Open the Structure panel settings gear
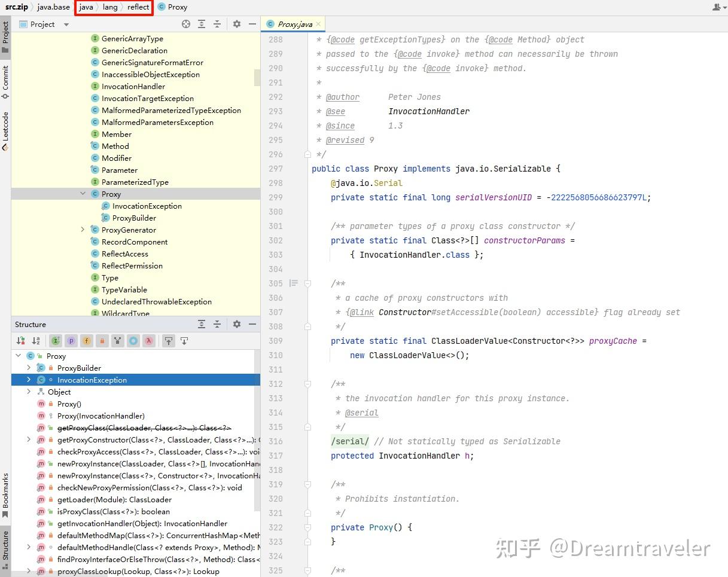The height and width of the screenshot is (577, 728). (x=236, y=324)
